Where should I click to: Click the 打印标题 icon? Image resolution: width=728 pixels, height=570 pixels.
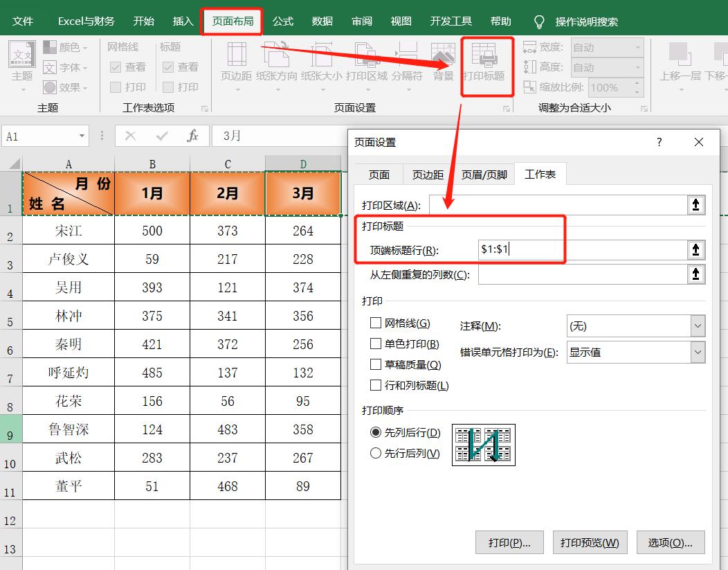coord(486,62)
